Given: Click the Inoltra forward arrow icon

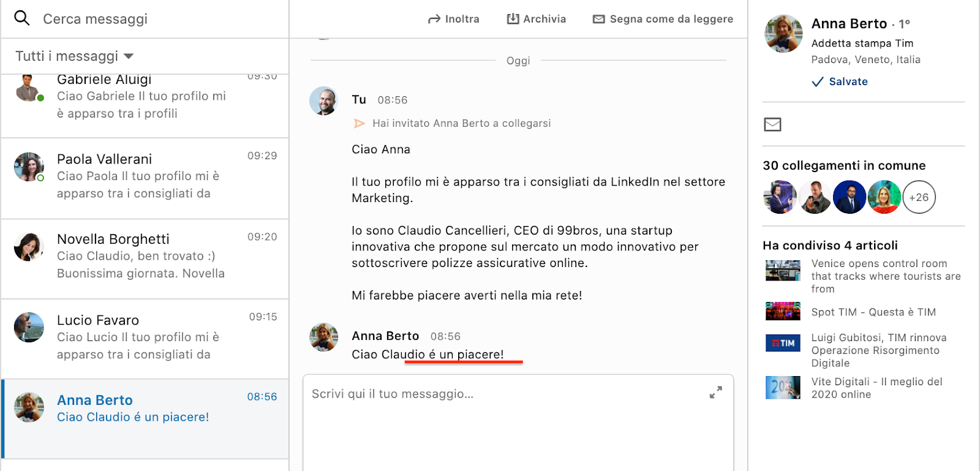Looking at the screenshot, I should [x=434, y=19].
